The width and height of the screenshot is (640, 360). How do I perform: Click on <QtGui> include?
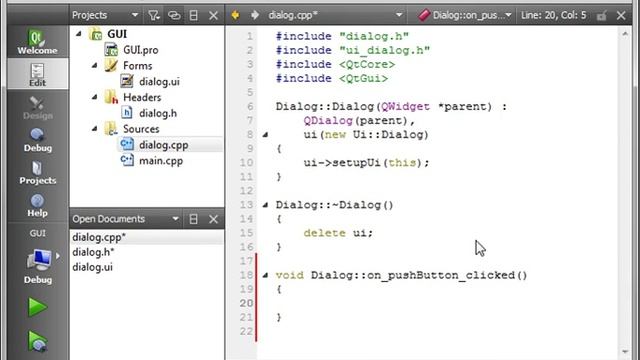(364, 78)
